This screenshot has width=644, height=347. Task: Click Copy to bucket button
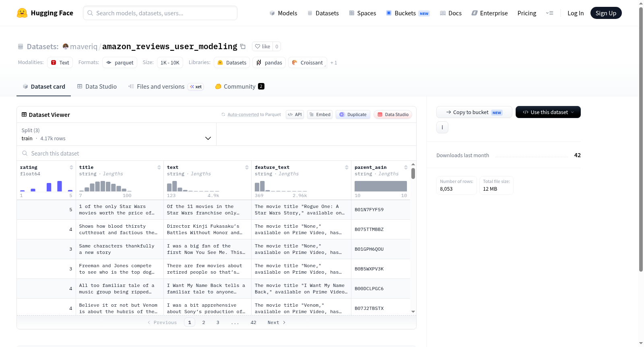click(x=474, y=112)
